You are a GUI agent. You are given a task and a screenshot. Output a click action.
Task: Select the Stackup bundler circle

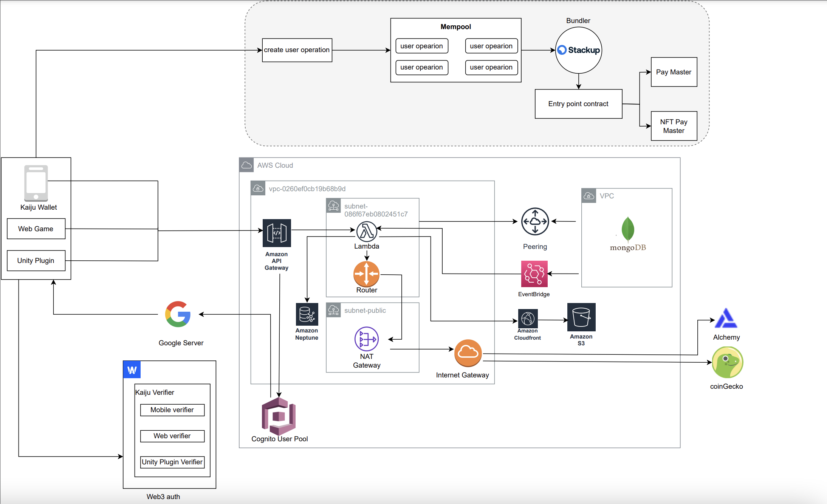click(578, 50)
